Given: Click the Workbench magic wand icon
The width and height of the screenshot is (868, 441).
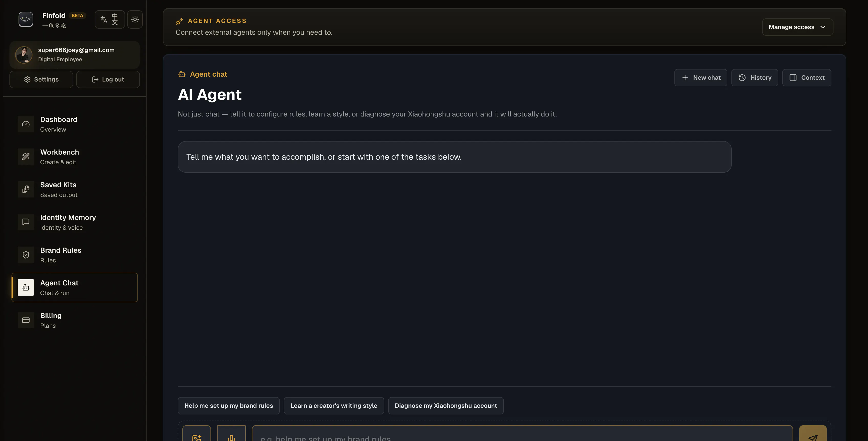Looking at the screenshot, I should [x=26, y=157].
